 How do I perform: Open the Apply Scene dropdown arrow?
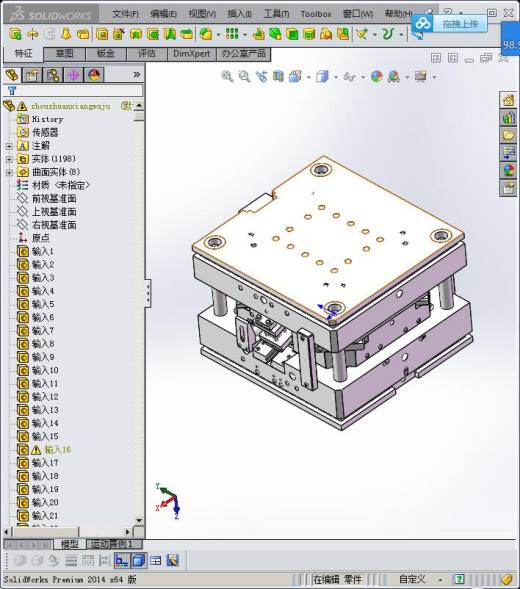click(x=407, y=77)
